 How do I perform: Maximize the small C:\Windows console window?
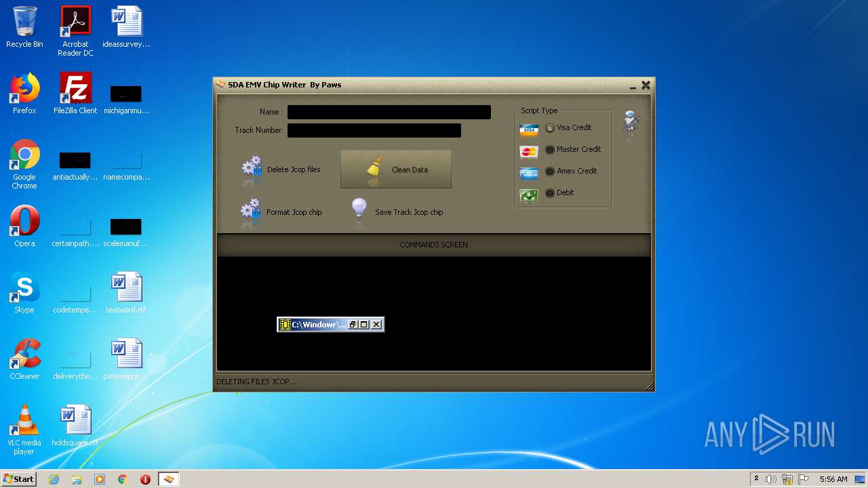364,325
